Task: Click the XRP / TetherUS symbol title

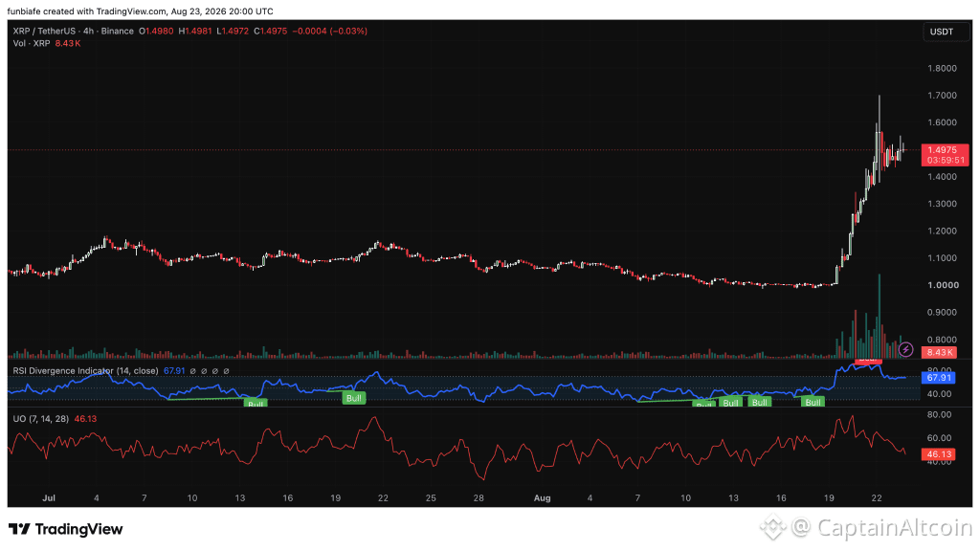Action: tap(46, 31)
